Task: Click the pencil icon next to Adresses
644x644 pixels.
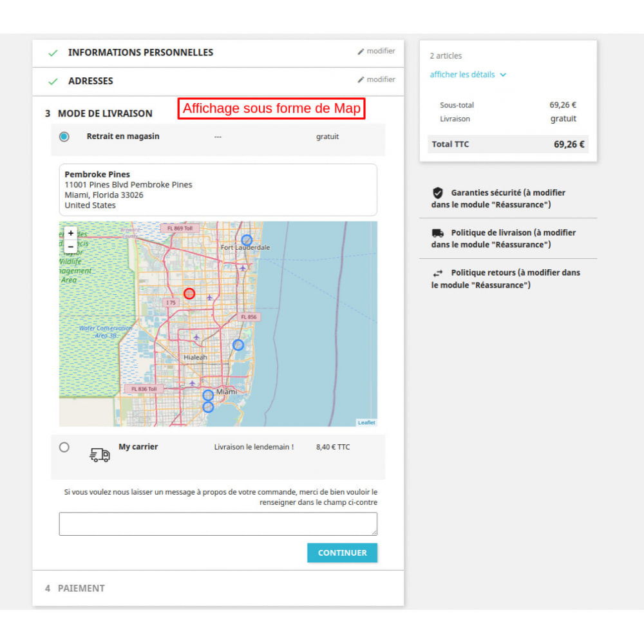Action: (361, 80)
